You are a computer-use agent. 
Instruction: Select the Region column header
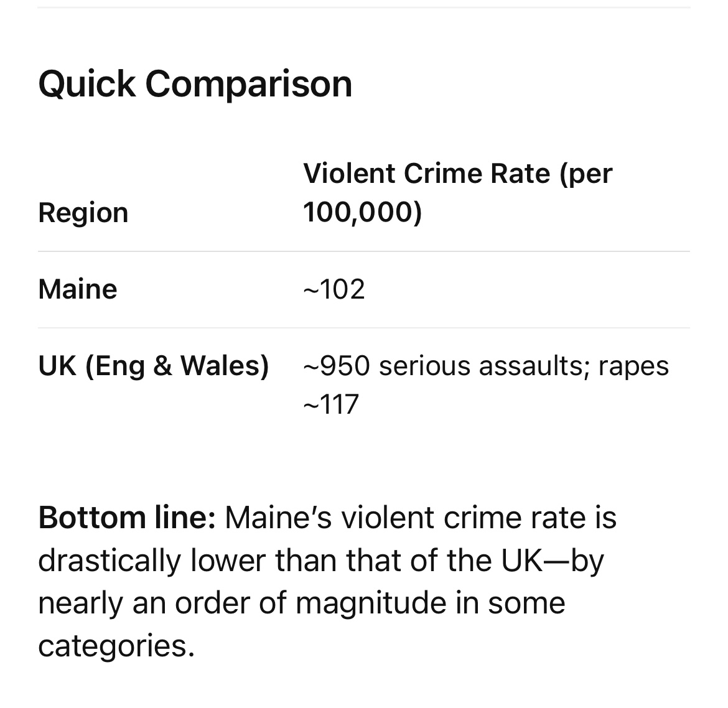point(83,213)
